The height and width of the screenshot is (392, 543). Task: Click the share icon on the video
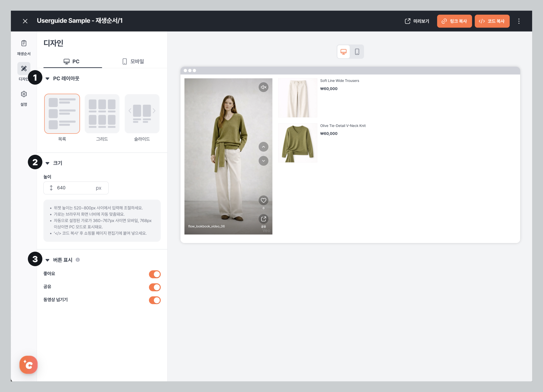[x=263, y=219]
